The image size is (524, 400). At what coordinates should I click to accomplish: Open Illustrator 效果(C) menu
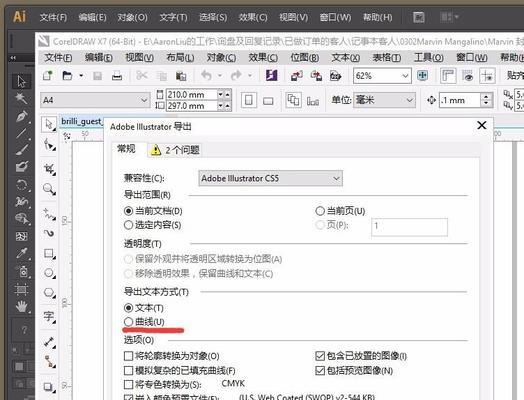point(253,17)
